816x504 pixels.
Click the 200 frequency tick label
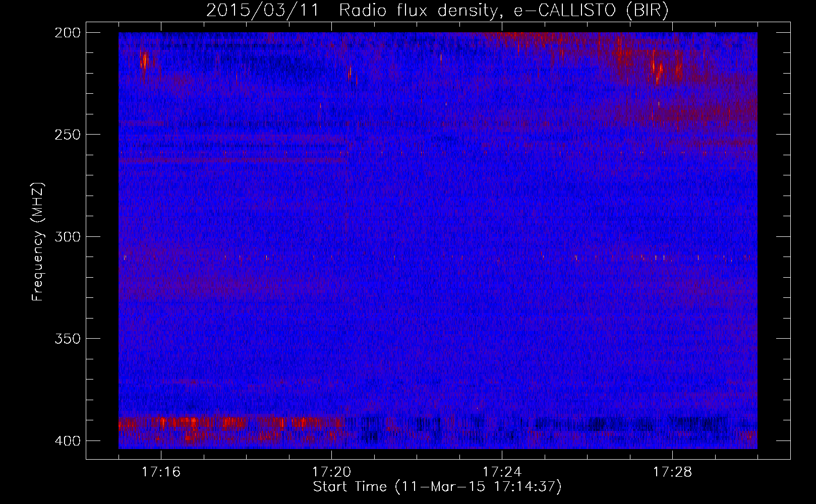67,32
